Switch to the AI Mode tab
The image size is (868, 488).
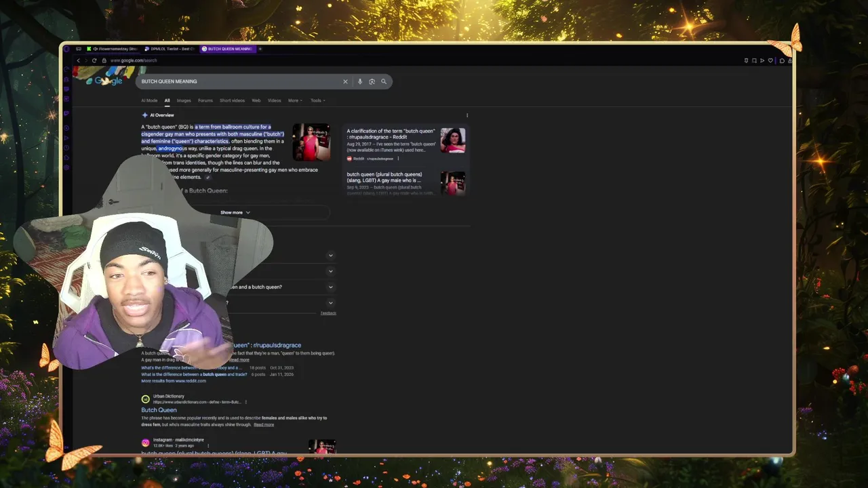point(149,100)
